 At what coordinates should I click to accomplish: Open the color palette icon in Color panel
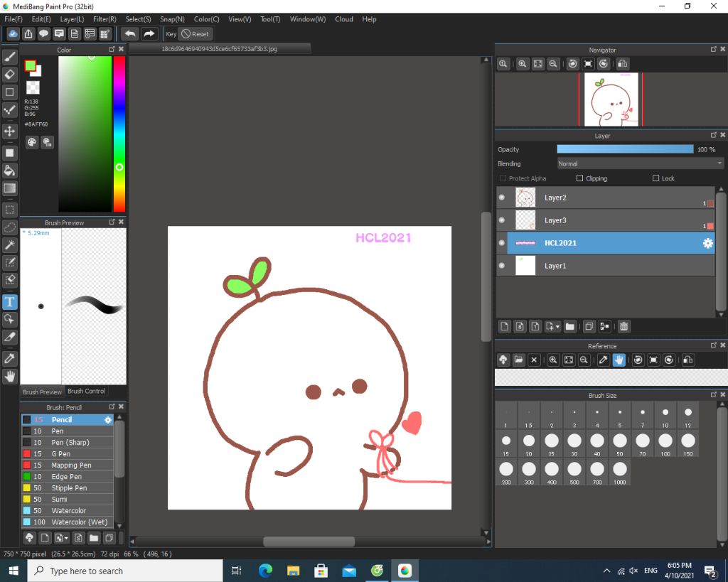pos(31,143)
